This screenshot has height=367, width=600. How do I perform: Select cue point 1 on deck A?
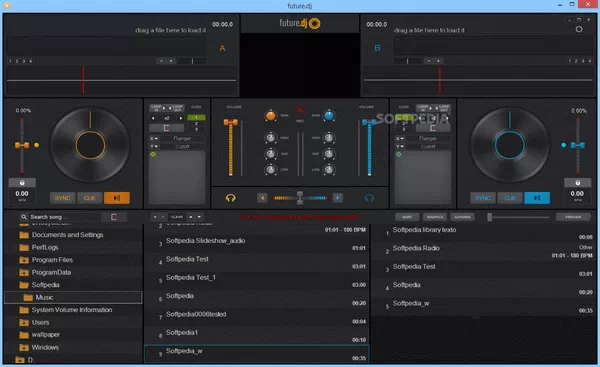click(196, 117)
